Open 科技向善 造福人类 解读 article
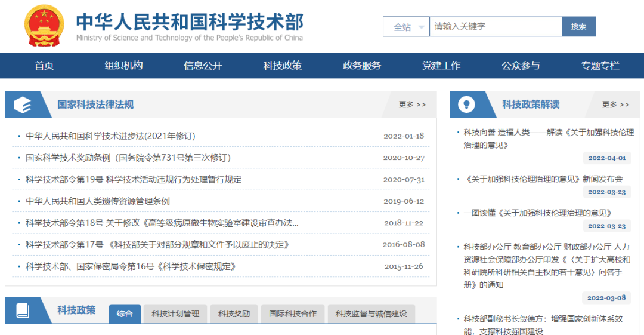 pos(549,139)
